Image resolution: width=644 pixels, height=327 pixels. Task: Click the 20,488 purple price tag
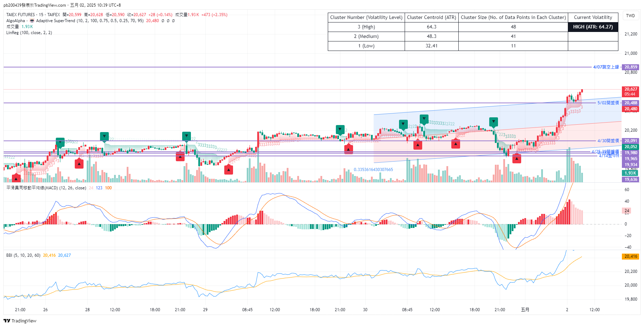(x=631, y=103)
